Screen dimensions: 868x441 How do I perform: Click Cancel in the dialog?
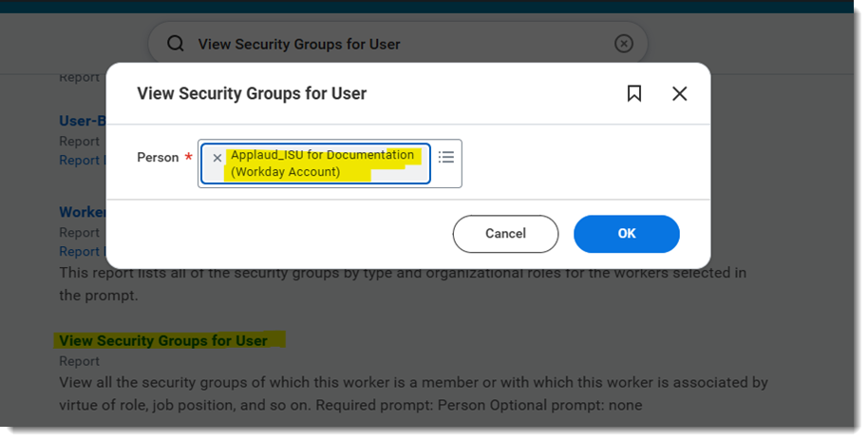[505, 234]
